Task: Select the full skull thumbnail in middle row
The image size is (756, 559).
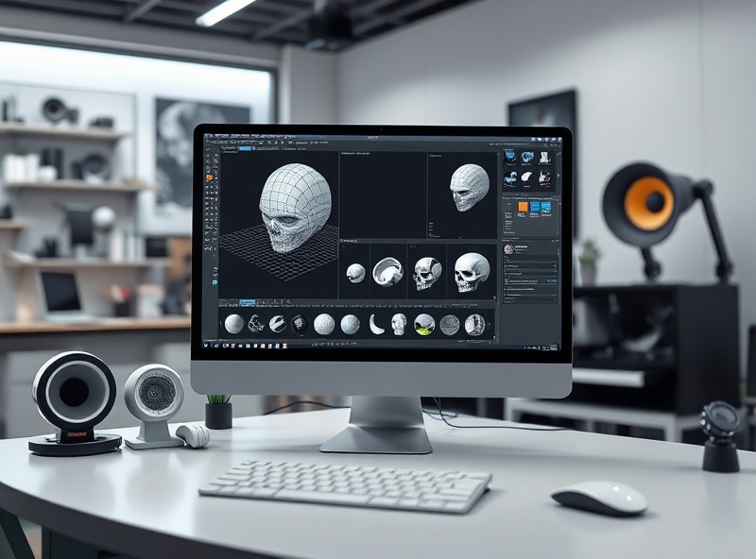Action: [471, 272]
